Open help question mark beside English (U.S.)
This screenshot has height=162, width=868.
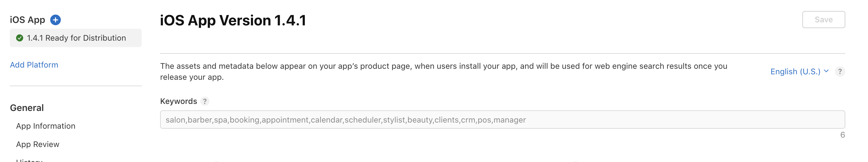[x=840, y=72]
